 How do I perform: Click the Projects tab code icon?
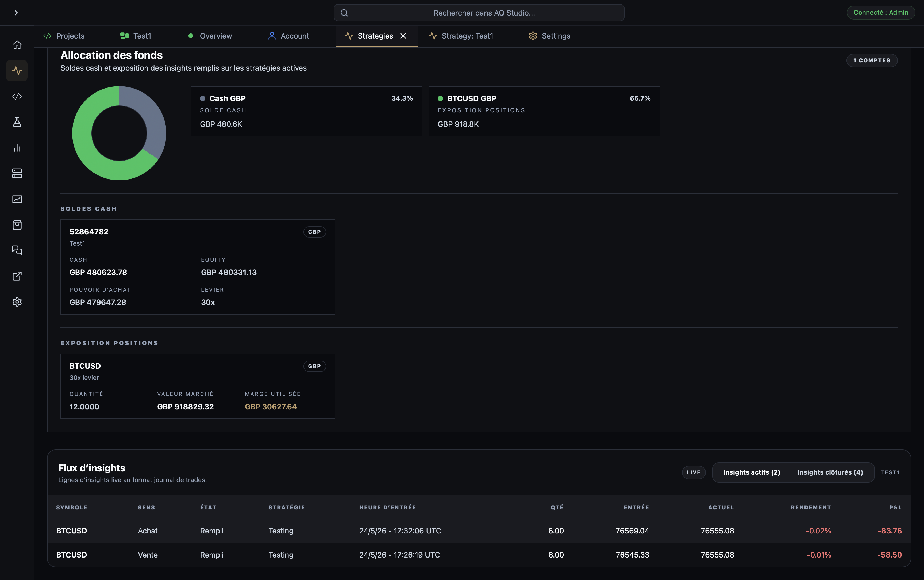tap(48, 36)
